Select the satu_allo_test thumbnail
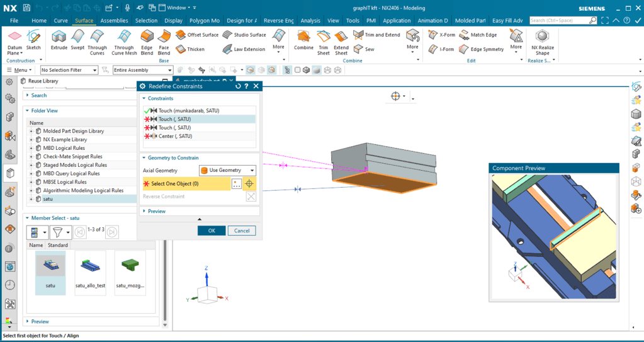The height and width of the screenshot is (342, 644). [90, 265]
